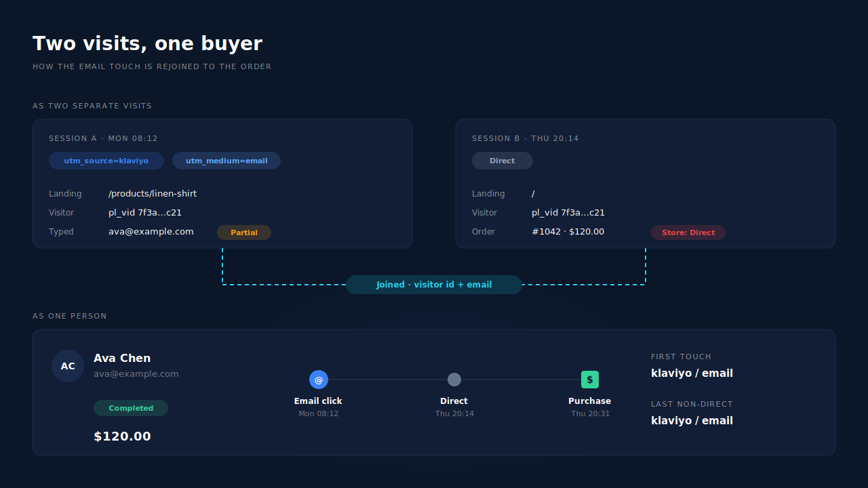Viewport: 868px width, 488px height.
Task: Click the red Store: Direct badge
Action: click(x=688, y=232)
